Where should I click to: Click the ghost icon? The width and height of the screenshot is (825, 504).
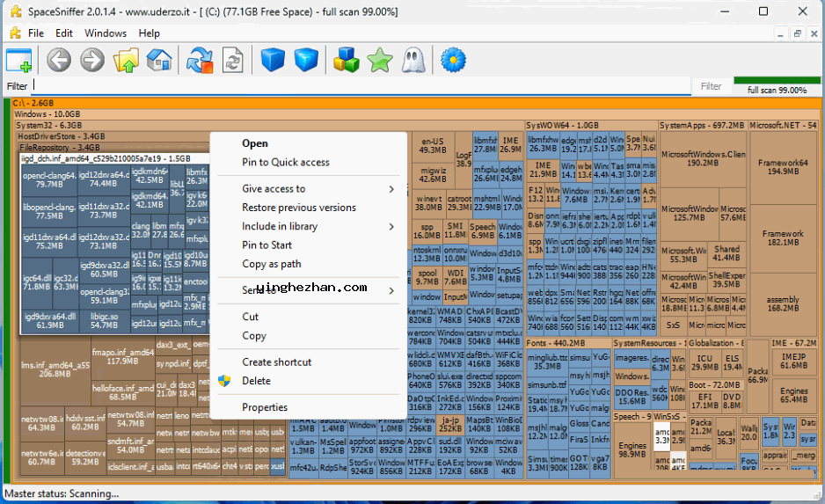413,60
